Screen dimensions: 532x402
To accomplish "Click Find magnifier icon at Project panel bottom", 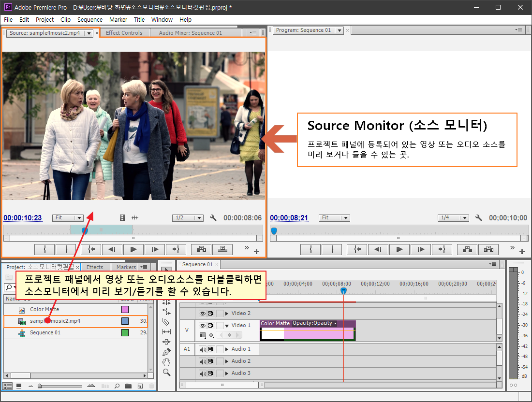I will click(x=117, y=386).
